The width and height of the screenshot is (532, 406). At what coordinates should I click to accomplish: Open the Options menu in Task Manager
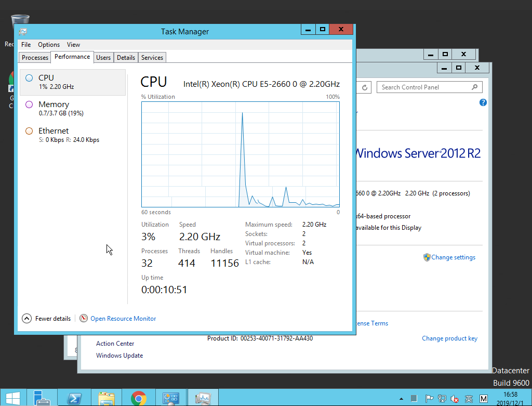(x=48, y=45)
